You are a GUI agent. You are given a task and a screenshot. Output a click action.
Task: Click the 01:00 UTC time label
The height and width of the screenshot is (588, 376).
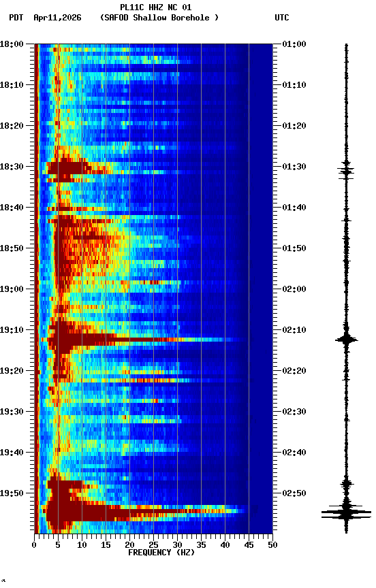pos(294,44)
